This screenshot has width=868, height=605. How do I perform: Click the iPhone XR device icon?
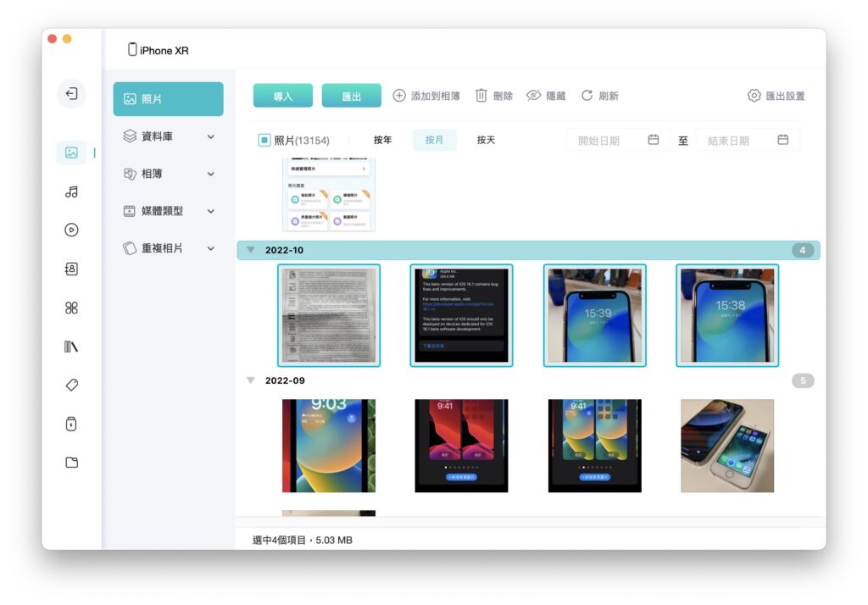[x=132, y=49]
